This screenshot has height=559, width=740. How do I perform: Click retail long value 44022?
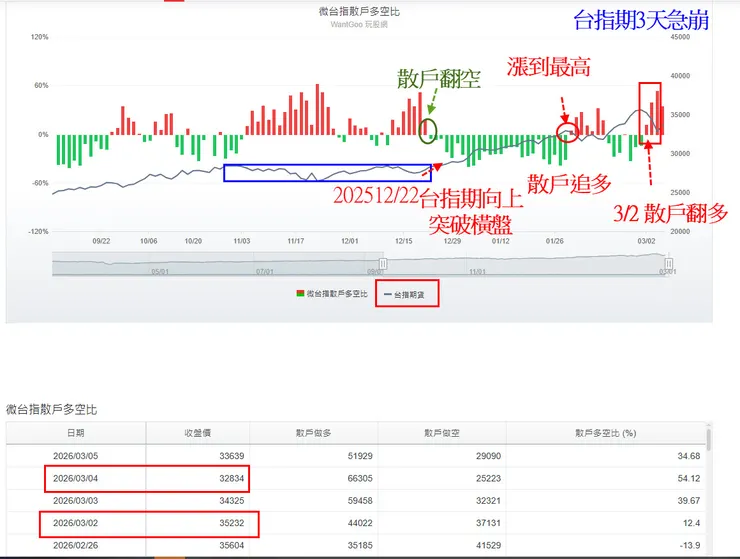(x=360, y=523)
